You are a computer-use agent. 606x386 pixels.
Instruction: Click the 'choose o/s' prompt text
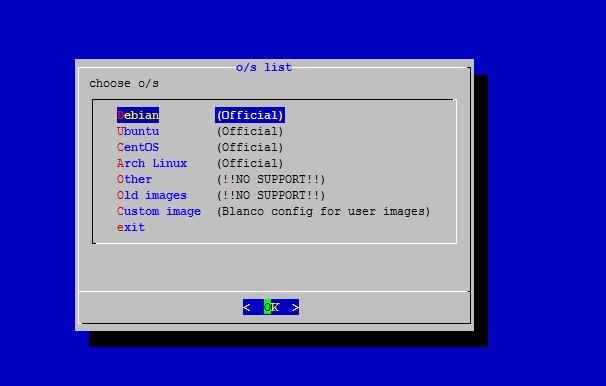click(x=124, y=83)
